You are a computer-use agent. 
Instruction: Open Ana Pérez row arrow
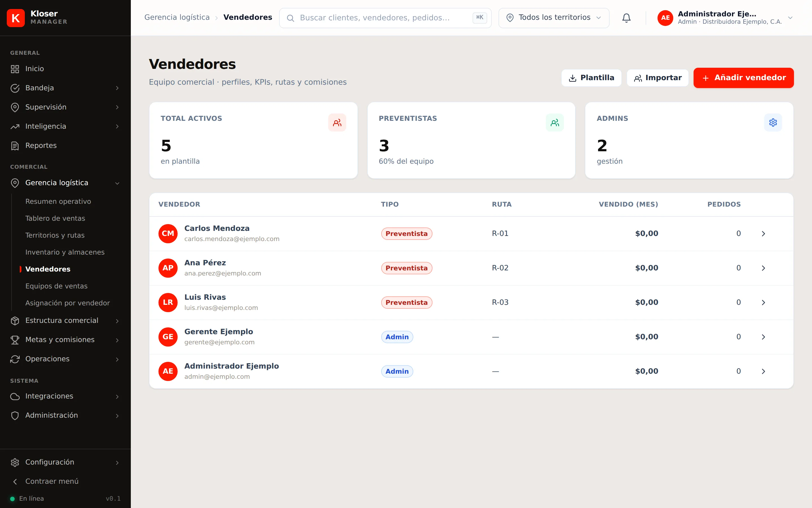763,268
